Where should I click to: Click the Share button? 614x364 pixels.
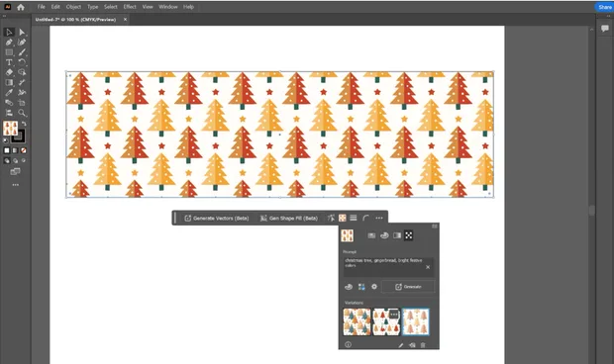point(605,7)
